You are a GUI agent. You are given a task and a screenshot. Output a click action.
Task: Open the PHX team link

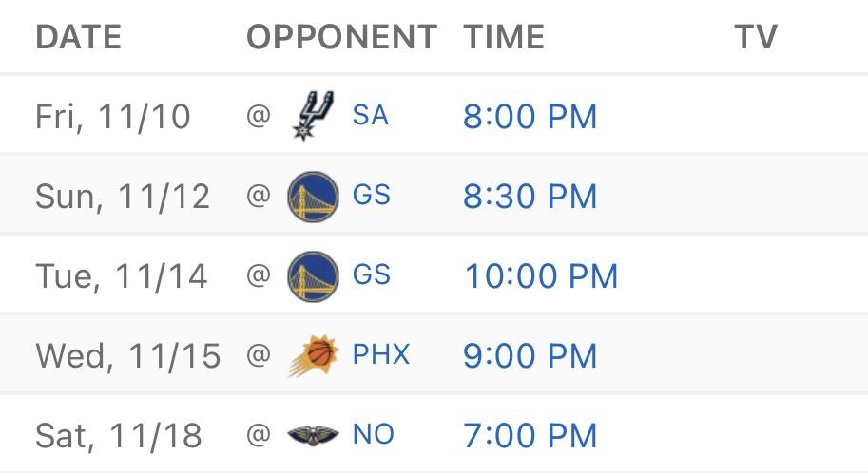coord(381,355)
